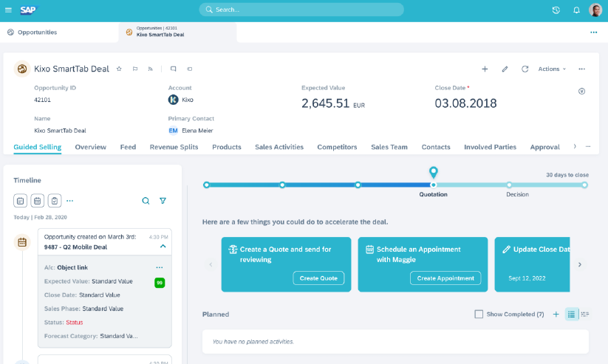
Task: Flag the Kixo SmartTab Deal
Action: pos(135,69)
